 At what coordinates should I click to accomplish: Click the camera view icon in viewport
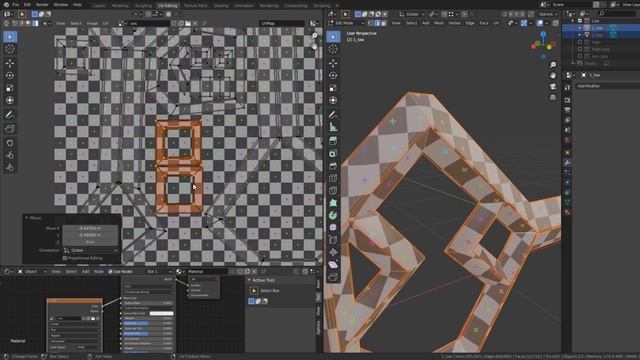(553, 87)
